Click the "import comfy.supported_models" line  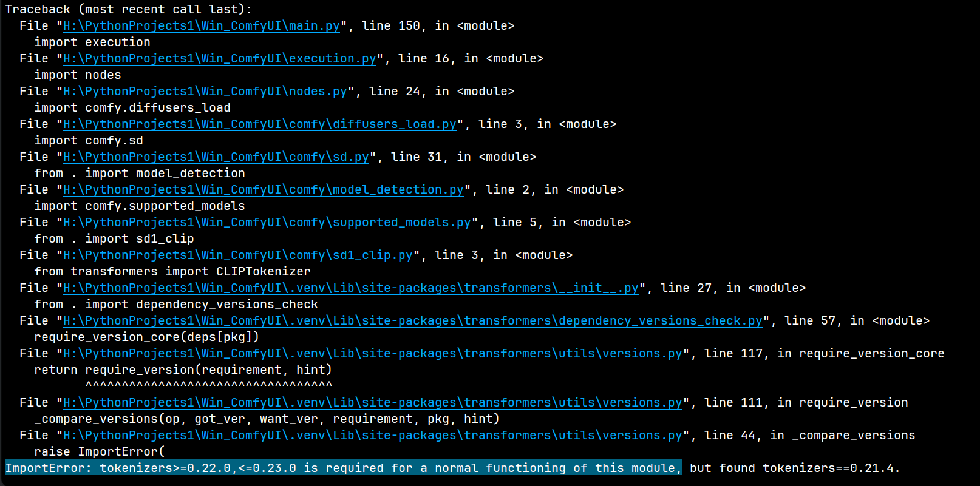click(140, 206)
